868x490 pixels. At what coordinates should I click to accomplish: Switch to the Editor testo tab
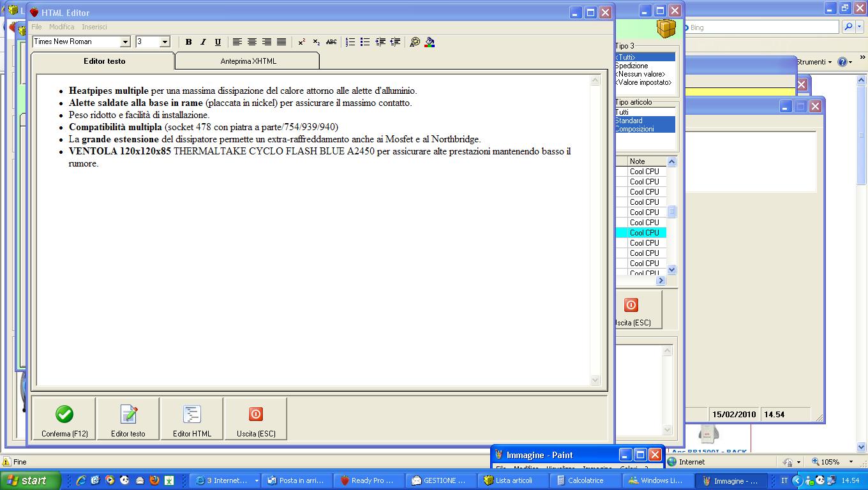(x=104, y=61)
